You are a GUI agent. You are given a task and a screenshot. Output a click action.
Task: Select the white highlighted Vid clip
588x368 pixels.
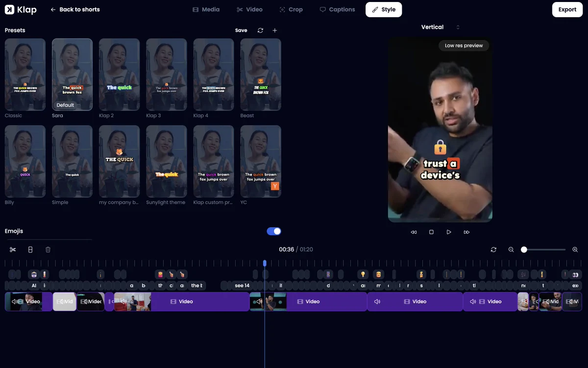[x=65, y=301]
